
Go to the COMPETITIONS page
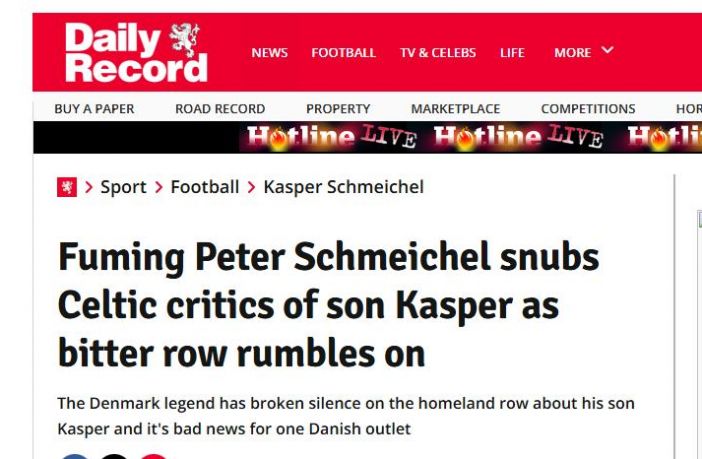point(588,109)
